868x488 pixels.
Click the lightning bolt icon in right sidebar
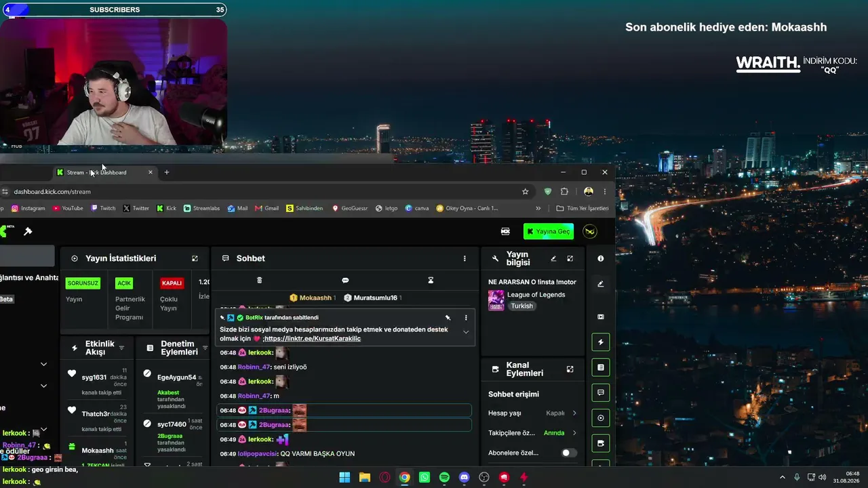pyautogui.click(x=600, y=342)
